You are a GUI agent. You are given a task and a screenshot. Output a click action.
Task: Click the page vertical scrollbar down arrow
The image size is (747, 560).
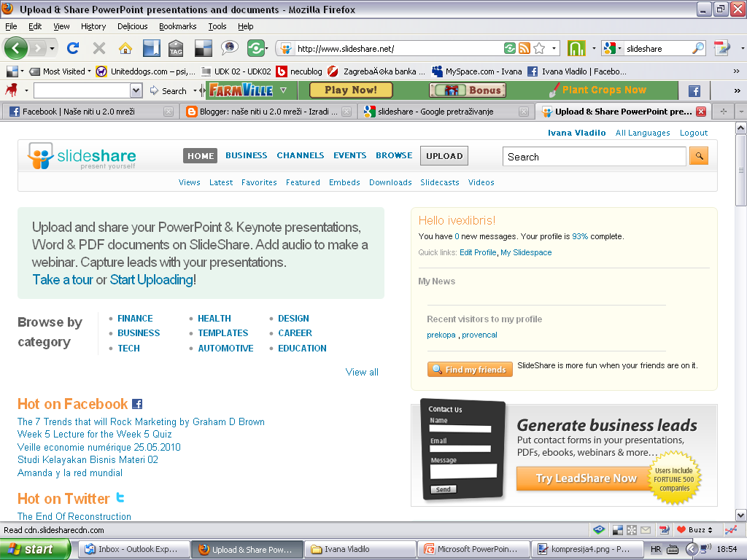741,515
